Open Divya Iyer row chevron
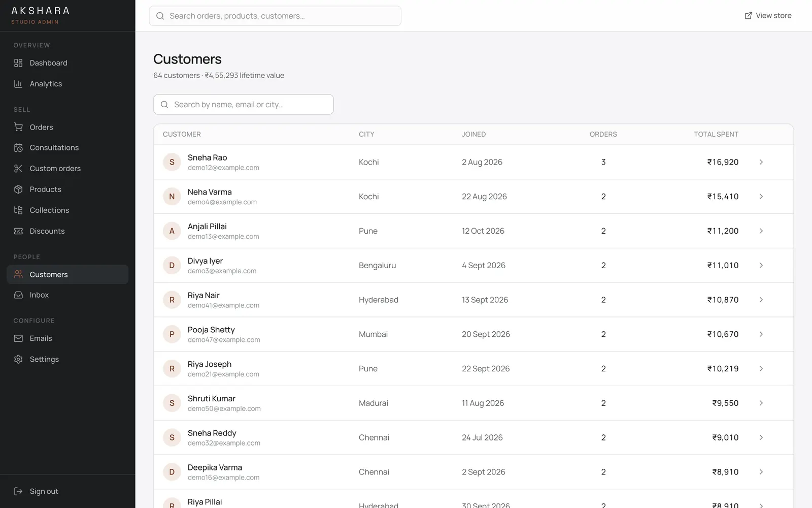The image size is (812, 508). tap(761, 265)
